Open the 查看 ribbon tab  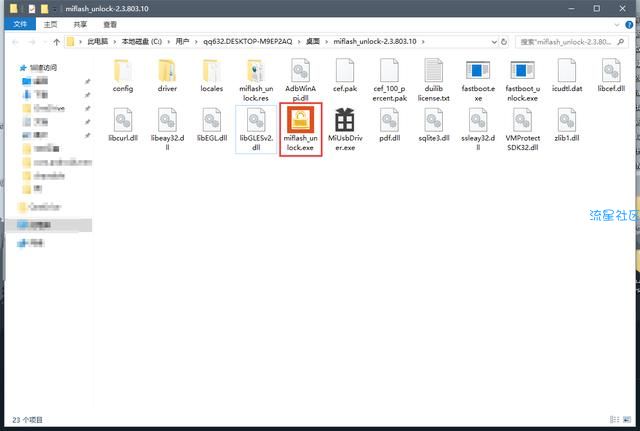coord(110,24)
